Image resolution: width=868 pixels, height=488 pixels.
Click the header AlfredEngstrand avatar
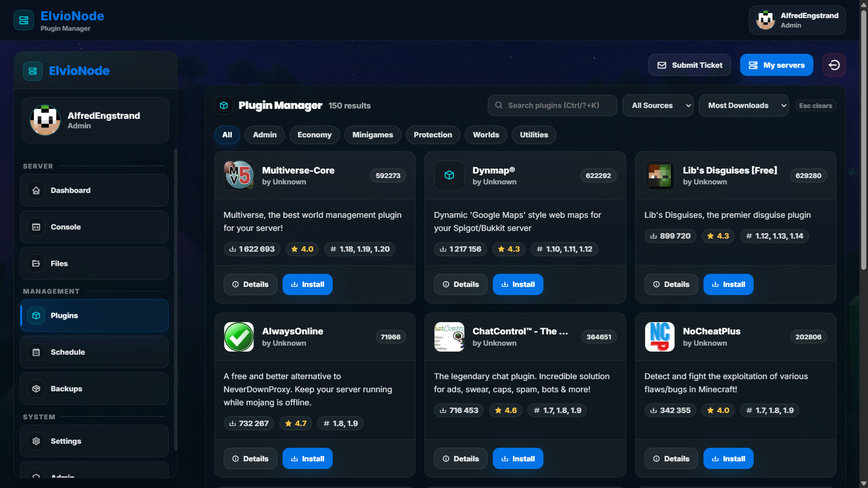pos(766,20)
